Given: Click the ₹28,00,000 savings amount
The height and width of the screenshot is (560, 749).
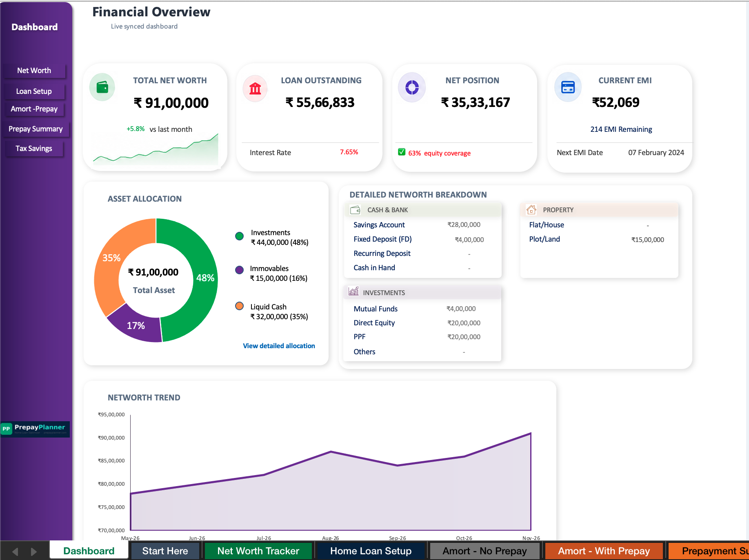Looking at the screenshot, I should coord(464,224).
